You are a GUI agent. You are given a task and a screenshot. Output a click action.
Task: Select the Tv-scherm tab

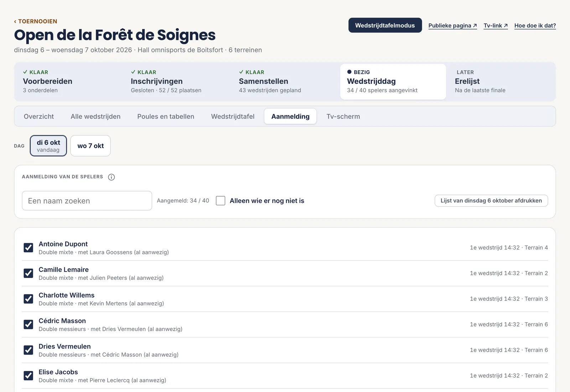(x=343, y=117)
